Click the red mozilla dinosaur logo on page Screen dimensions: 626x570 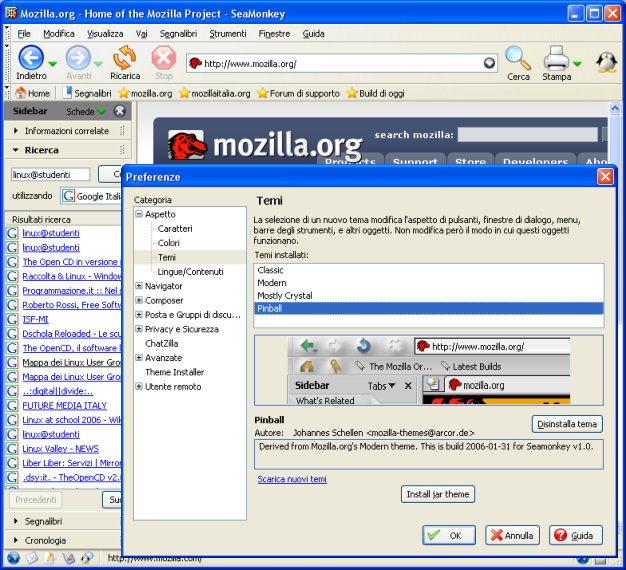[186, 145]
